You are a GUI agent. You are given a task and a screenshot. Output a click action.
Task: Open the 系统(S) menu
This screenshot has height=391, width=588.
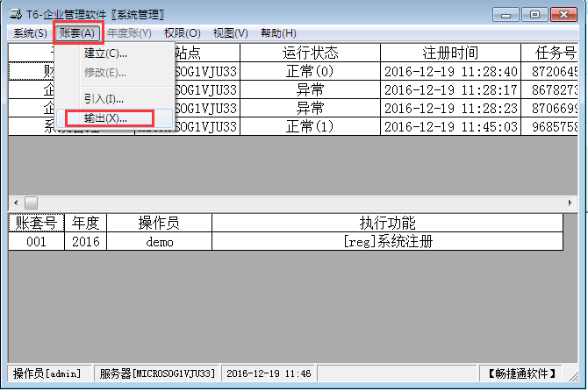[29, 33]
